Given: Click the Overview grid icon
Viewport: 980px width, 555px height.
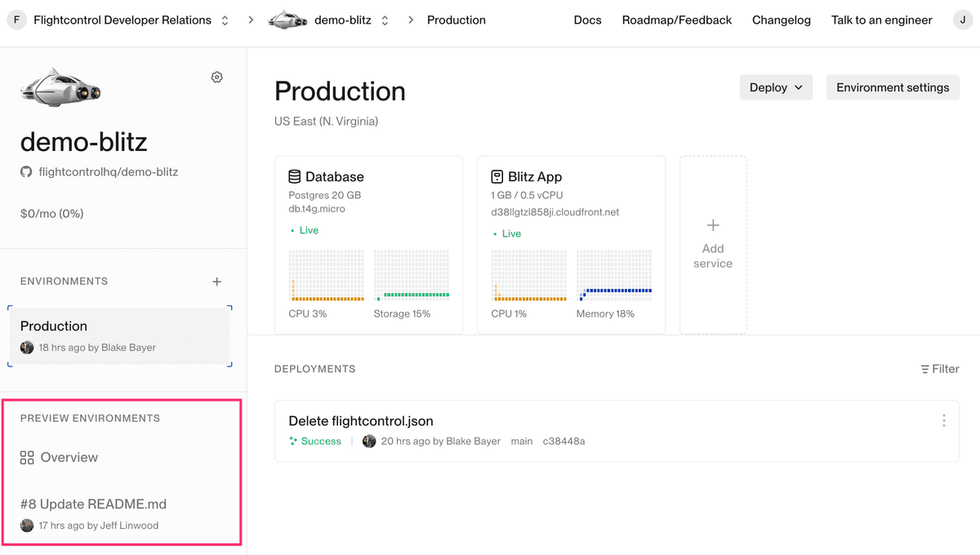Looking at the screenshot, I should point(27,458).
